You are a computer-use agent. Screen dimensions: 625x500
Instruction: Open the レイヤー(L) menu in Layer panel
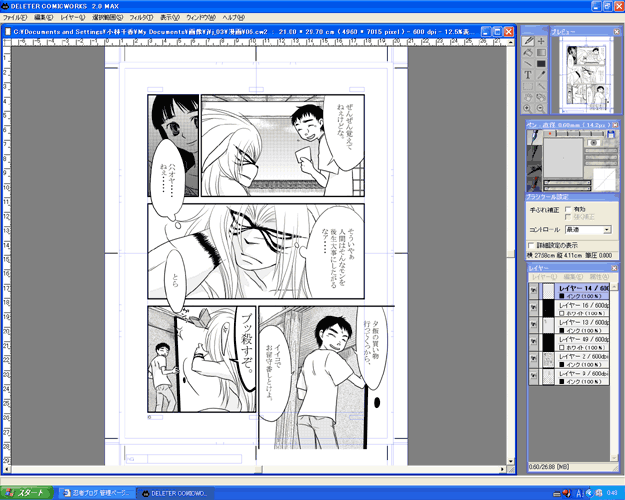pos(544,277)
